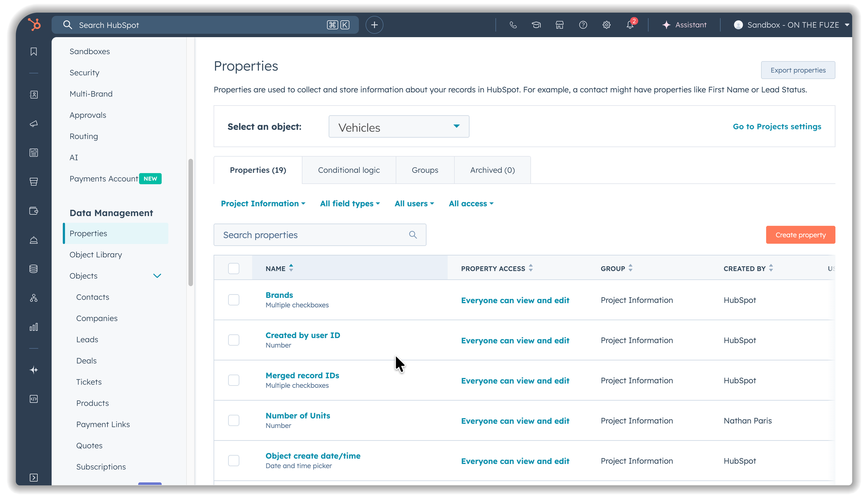Collapse the Objects section in the sidebar
This screenshot has width=868, height=498.
click(157, 276)
